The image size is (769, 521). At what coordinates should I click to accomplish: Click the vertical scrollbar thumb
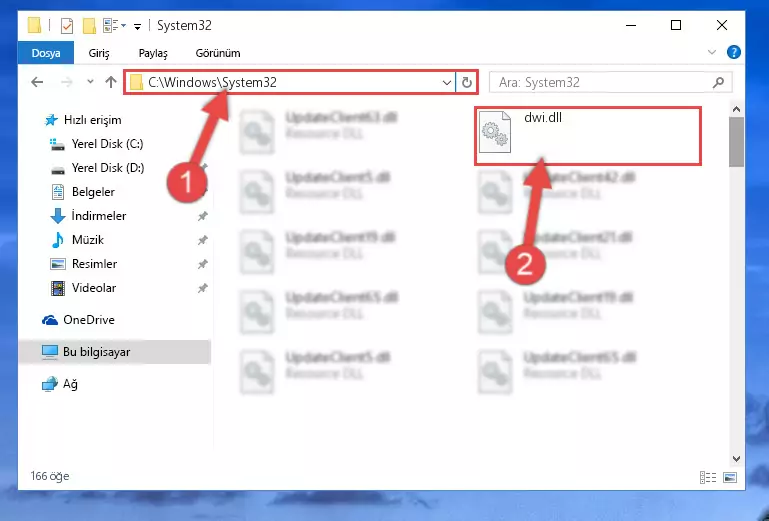736,142
